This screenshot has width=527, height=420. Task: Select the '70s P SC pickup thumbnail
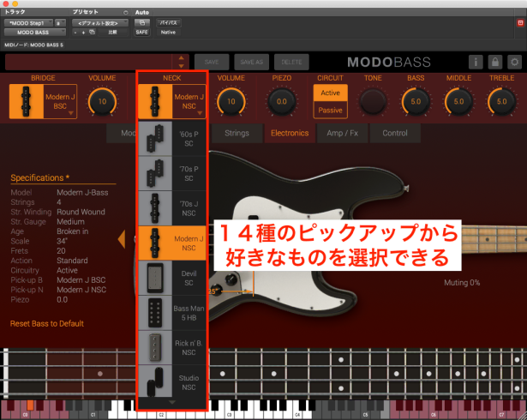click(155, 173)
